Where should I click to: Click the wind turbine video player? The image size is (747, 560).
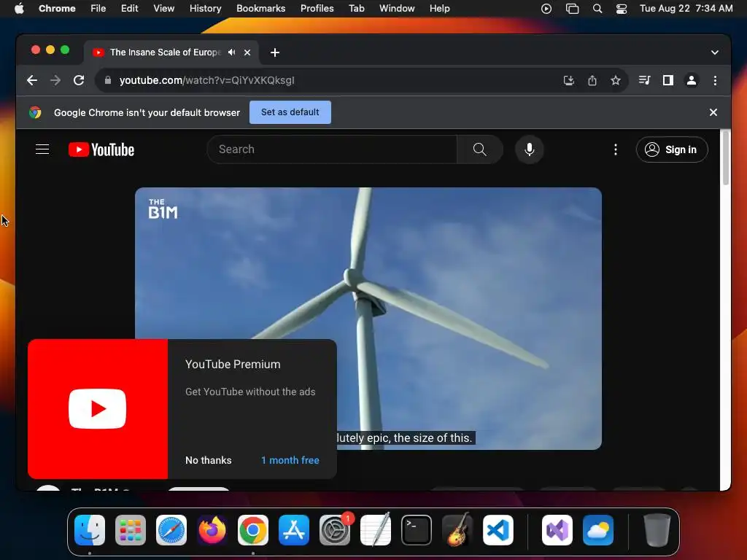pyautogui.click(x=368, y=319)
